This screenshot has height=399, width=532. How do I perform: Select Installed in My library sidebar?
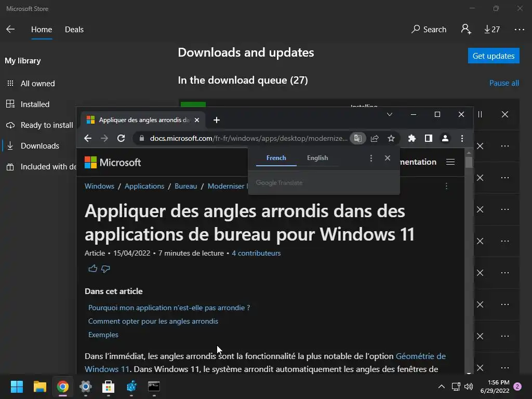(x=35, y=104)
